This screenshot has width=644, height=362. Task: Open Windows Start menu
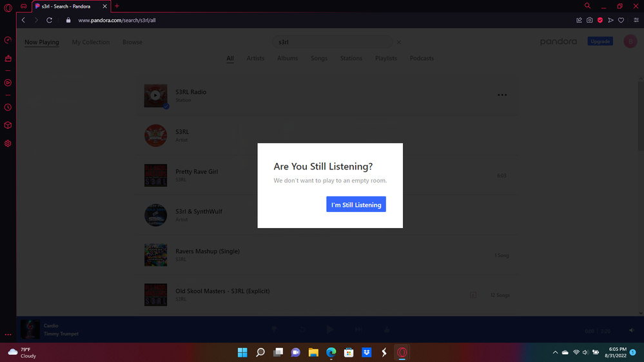242,352
